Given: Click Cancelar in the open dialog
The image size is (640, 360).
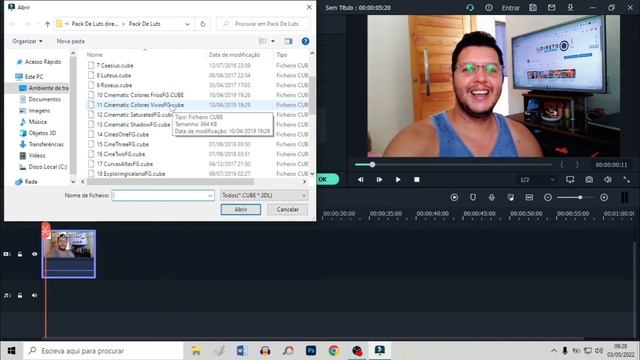Looking at the screenshot, I should [x=287, y=209].
